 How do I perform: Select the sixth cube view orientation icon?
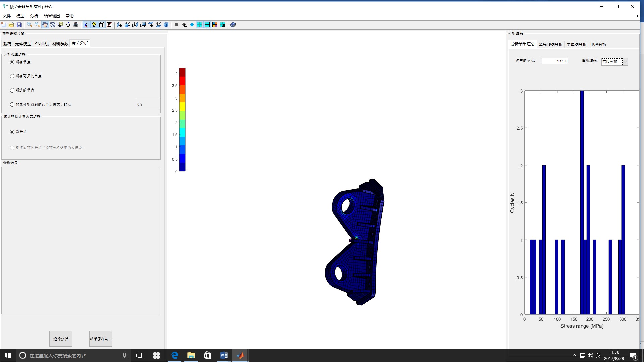click(158, 25)
